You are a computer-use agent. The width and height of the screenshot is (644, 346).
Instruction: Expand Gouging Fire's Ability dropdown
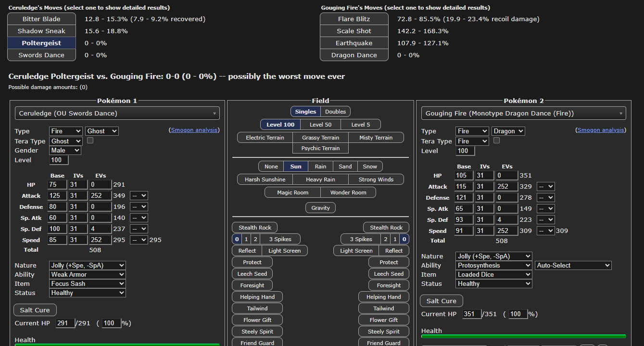click(494, 265)
